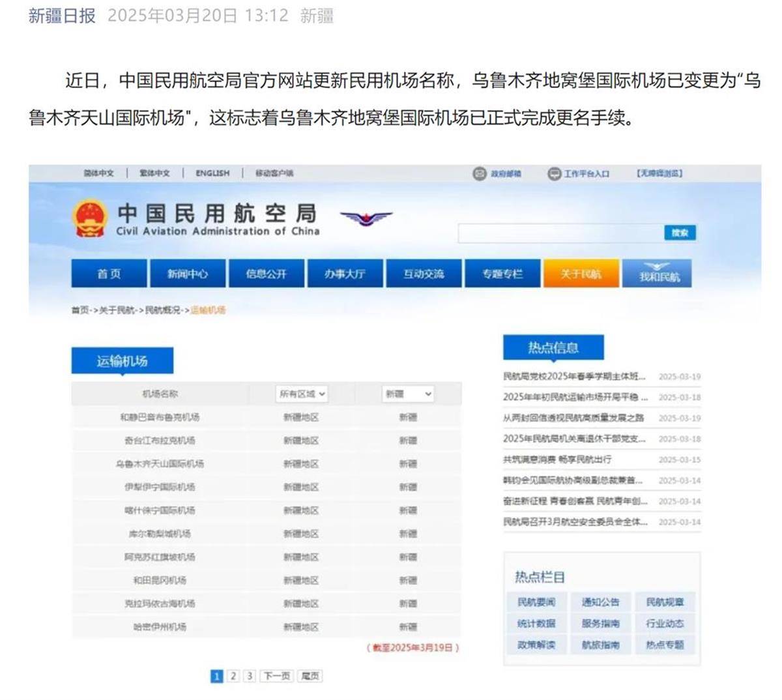The image size is (782, 700).
Task: Open the 热点专题 hot column
Action: [x=665, y=645]
